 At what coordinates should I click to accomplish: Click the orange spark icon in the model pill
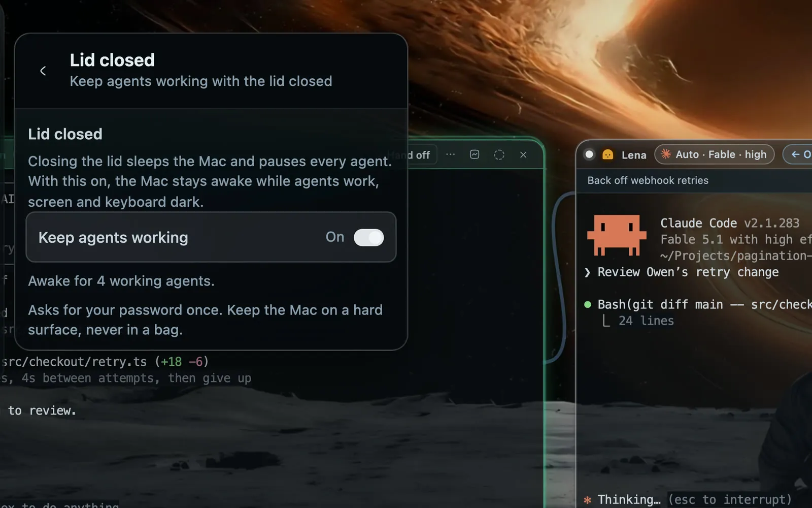tap(666, 154)
